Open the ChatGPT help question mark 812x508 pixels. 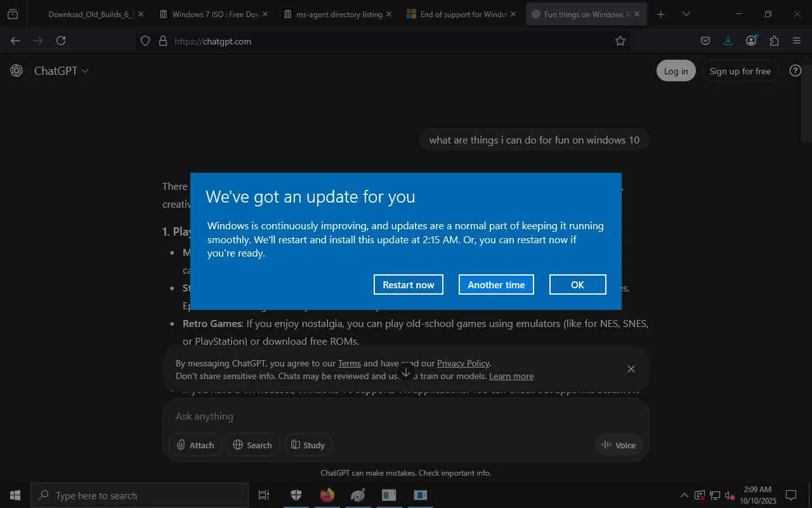click(795, 70)
